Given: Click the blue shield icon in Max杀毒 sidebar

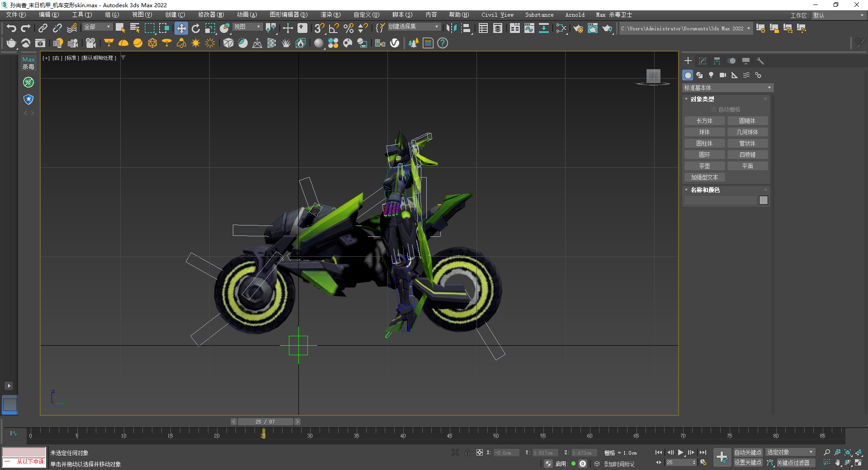Looking at the screenshot, I should [x=28, y=99].
